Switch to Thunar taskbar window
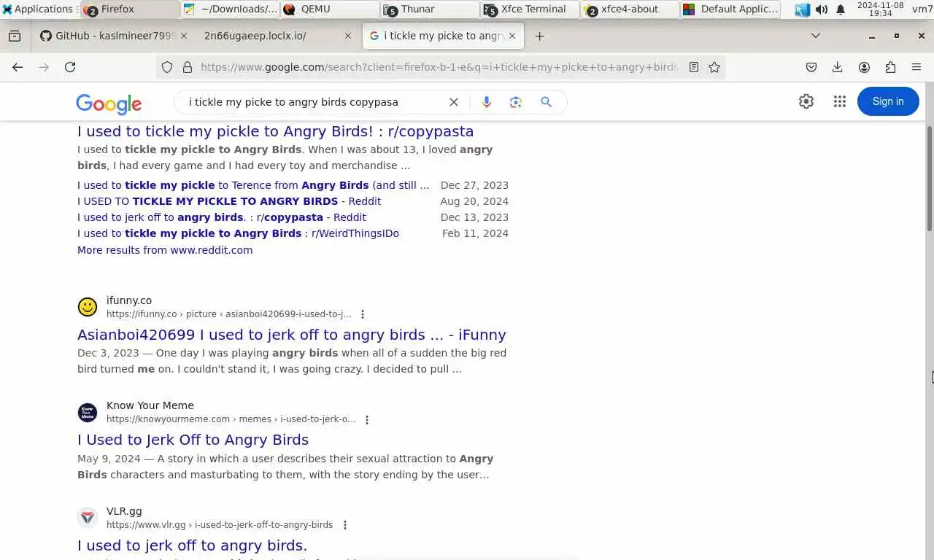The image size is (934, 560). pos(430,9)
